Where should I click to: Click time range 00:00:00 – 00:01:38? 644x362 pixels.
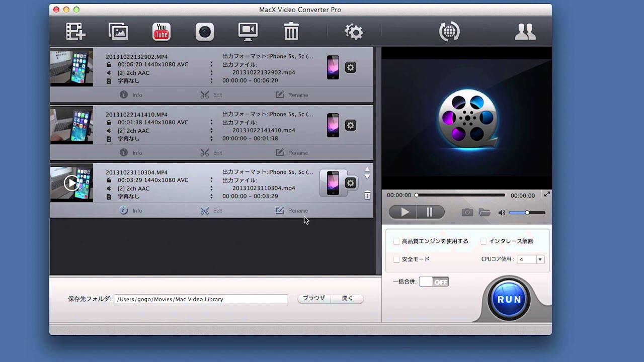(x=250, y=139)
